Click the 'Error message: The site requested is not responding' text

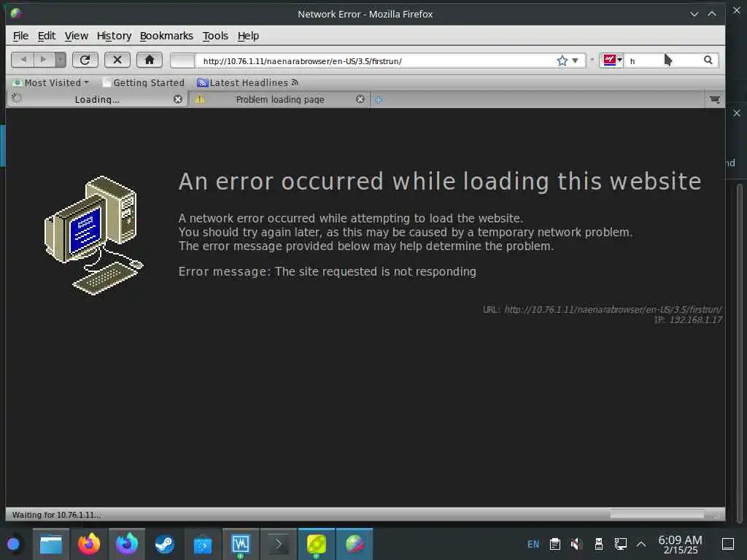click(328, 271)
